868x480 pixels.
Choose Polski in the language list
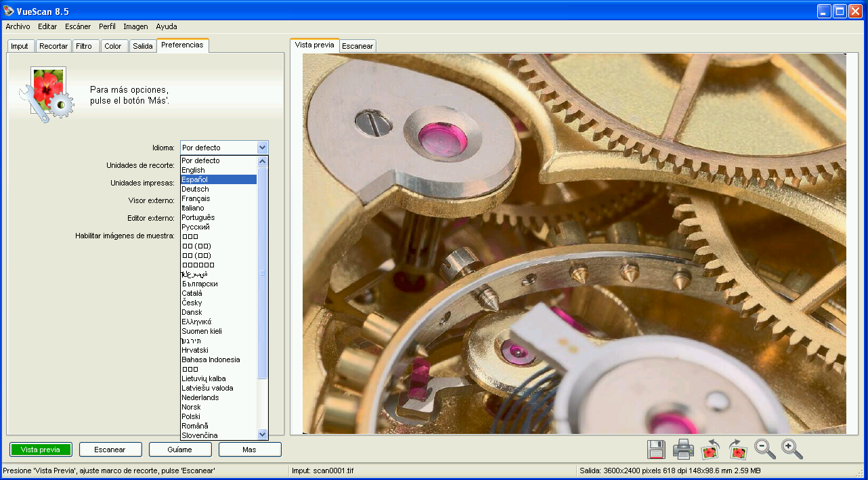coord(219,416)
